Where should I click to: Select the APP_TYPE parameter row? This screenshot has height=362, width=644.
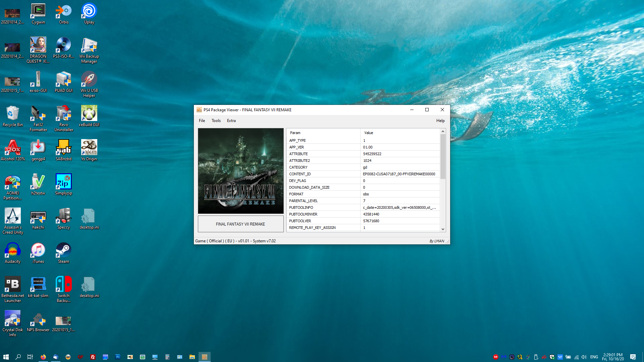click(363, 140)
